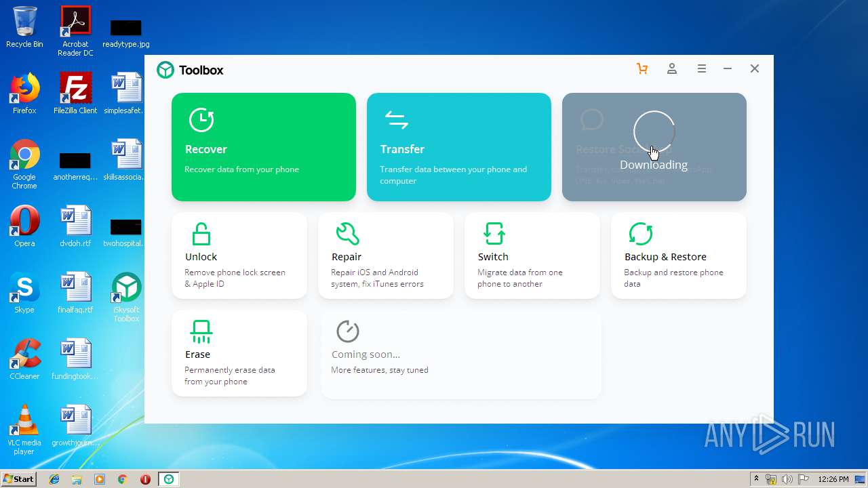This screenshot has height=488, width=868.
Task: Click the Backup & Restore circular icon
Action: pos(641,234)
